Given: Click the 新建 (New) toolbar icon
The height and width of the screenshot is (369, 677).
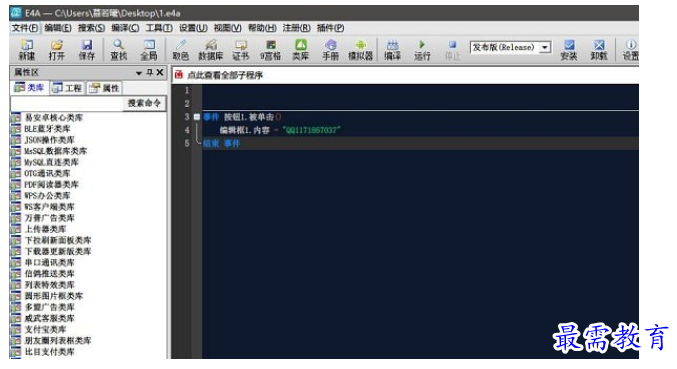Looking at the screenshot, I should (27, 50).
